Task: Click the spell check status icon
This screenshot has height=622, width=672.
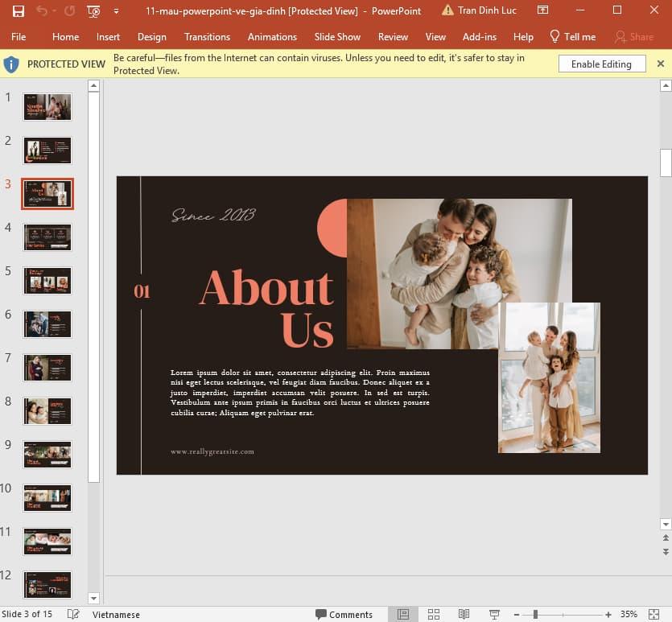Action: 72,614
